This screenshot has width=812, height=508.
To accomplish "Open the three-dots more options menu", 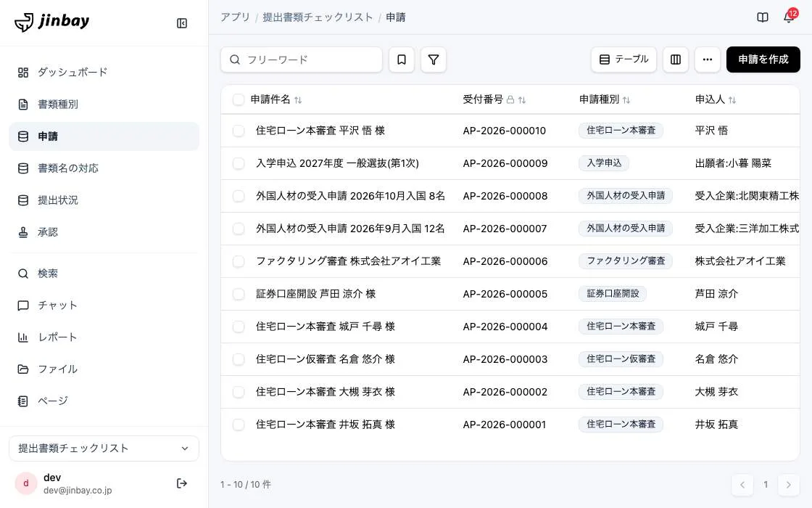I will [708, 60].
